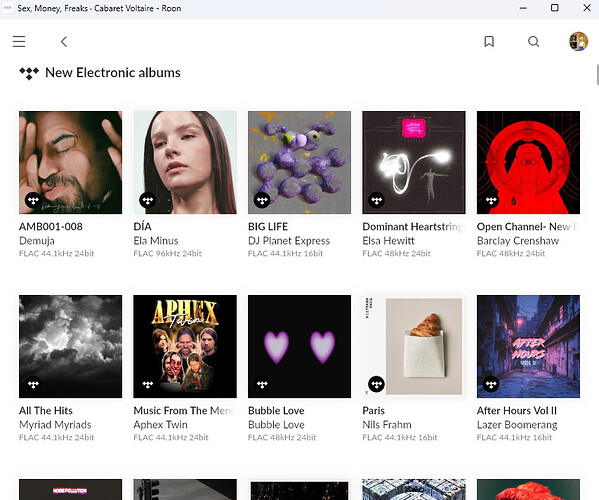Open the After Hours Vol II artwork

tap(528, 346)
